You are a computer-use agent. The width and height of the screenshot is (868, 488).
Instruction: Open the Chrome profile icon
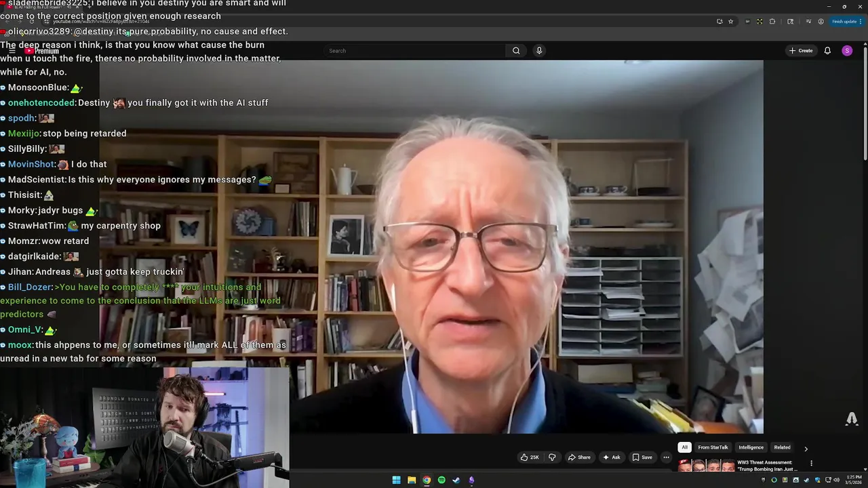pos(821,22)
